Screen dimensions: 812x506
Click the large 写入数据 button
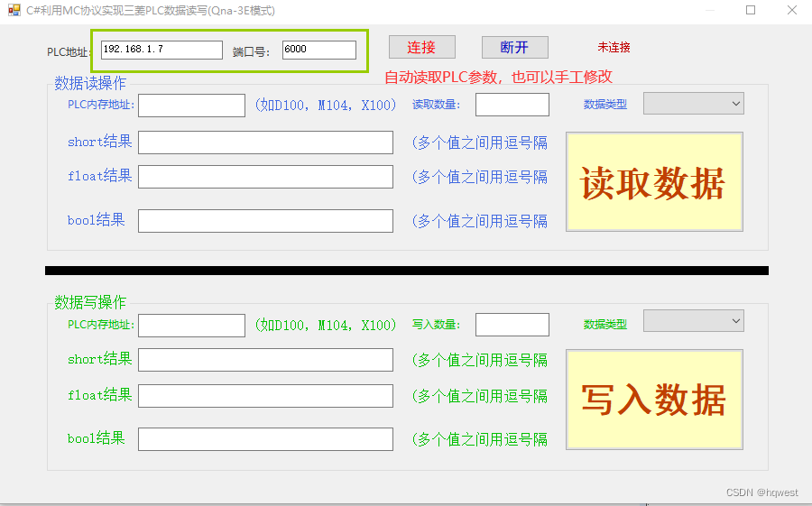655,400
